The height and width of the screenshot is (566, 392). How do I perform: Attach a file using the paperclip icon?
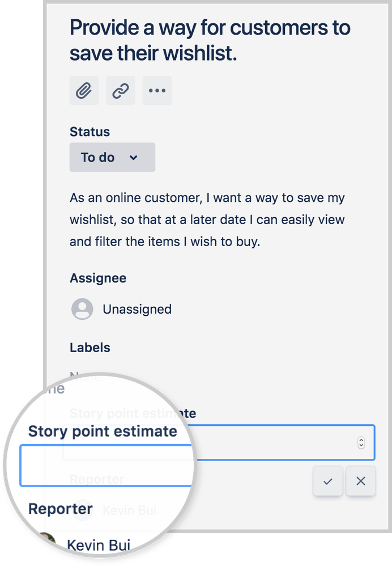pos(84,90)
